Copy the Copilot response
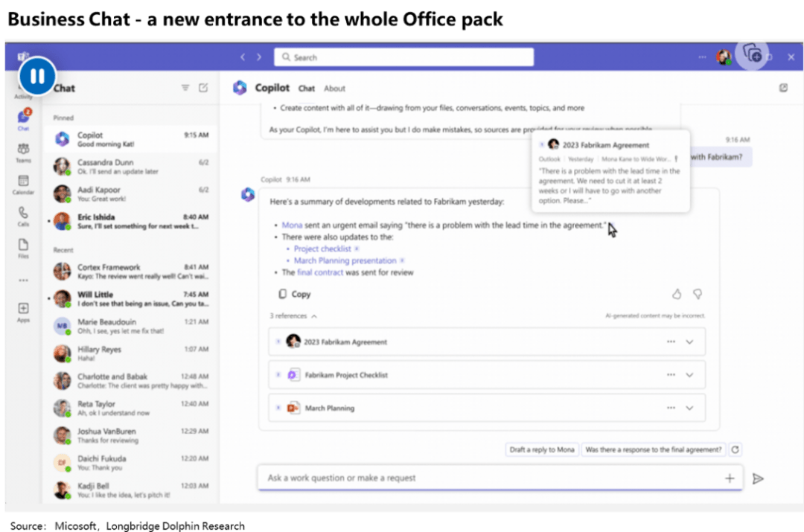This screenshot has height=532, width=804. pos(295,294)
